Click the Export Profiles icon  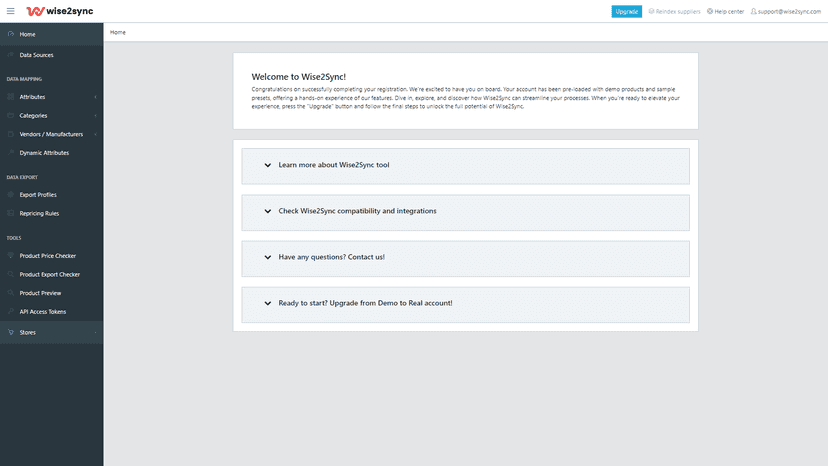(11, 194)
